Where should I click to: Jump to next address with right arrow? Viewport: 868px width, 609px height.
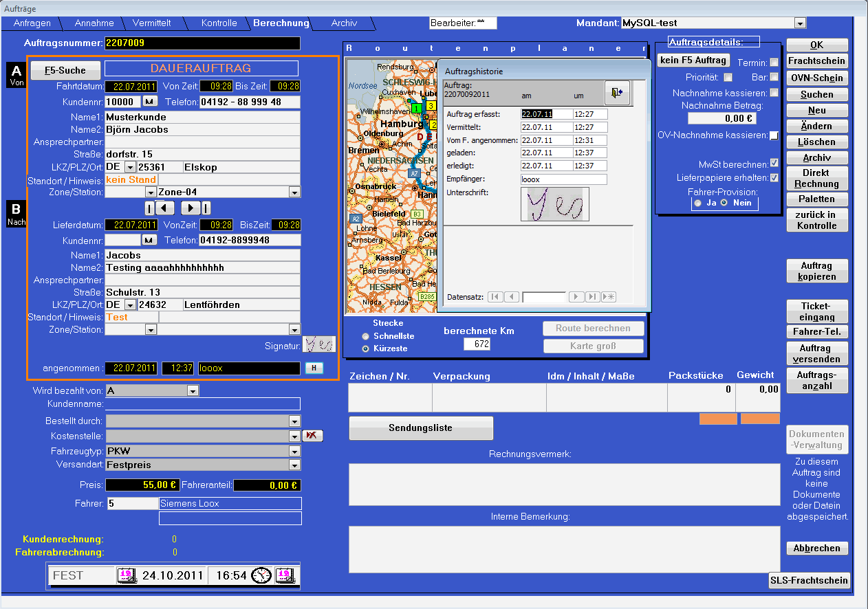pyautogui.click(x=190, y=208)
